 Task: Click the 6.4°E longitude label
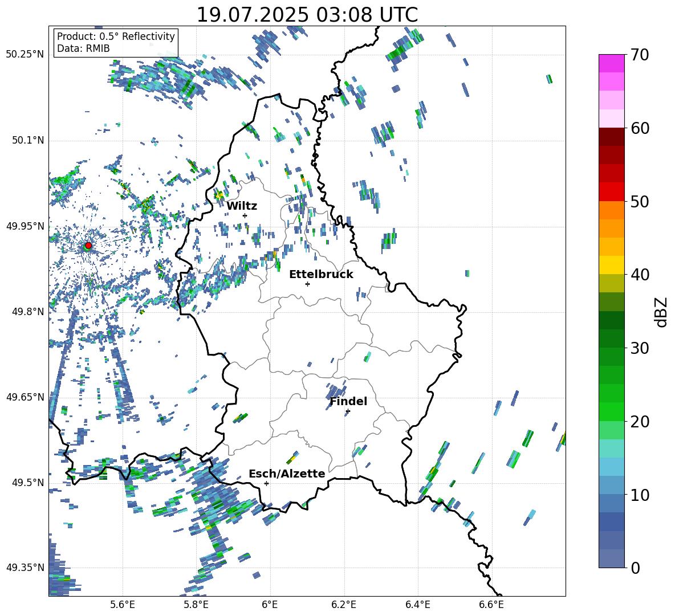coord(417,605)
